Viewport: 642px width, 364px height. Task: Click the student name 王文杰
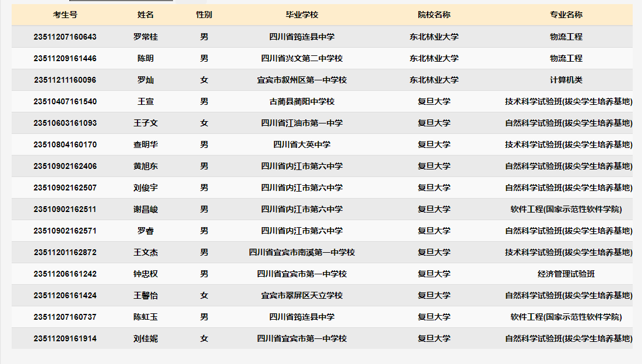pos(145,252)
